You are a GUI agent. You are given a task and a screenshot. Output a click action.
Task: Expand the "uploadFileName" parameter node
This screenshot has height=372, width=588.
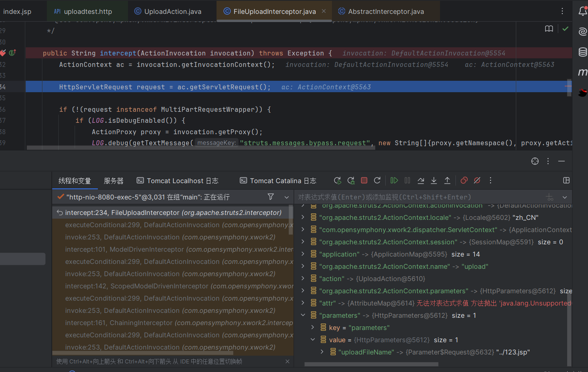click(x=322, y=352)
